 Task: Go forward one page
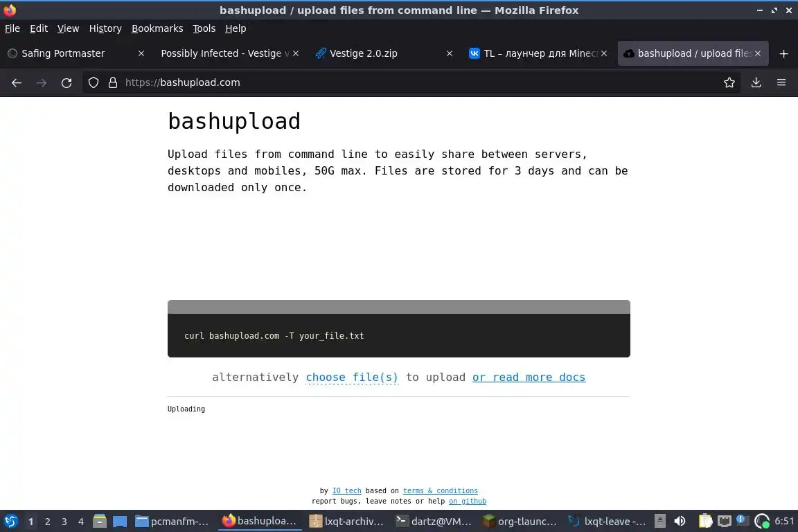(42, 82)
